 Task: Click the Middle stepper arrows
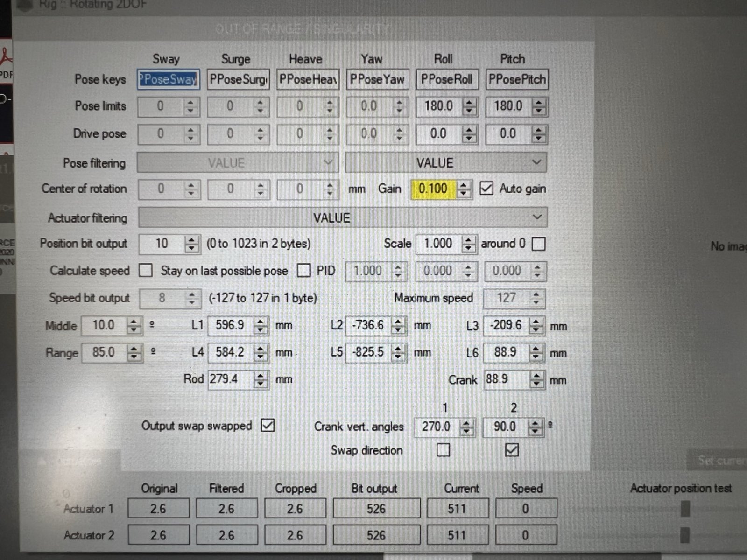click(x=134, y=325)
